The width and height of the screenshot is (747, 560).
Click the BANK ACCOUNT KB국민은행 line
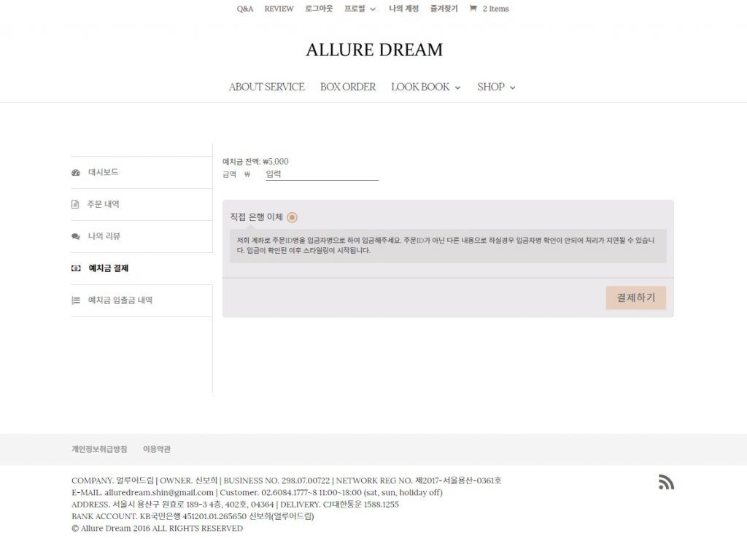(x=193, y=516)
